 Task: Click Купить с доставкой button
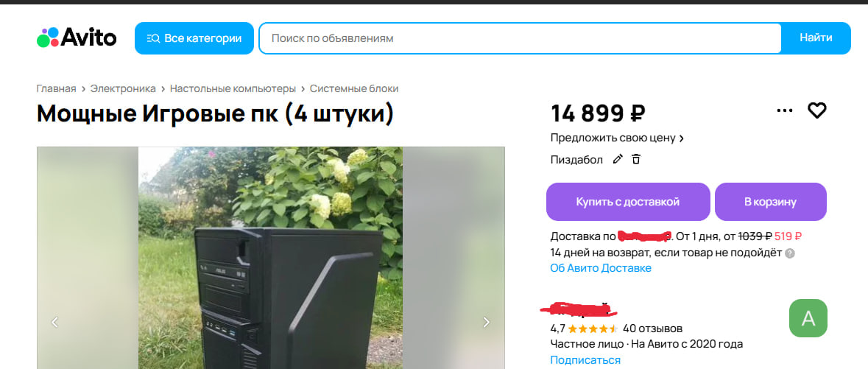628,202
